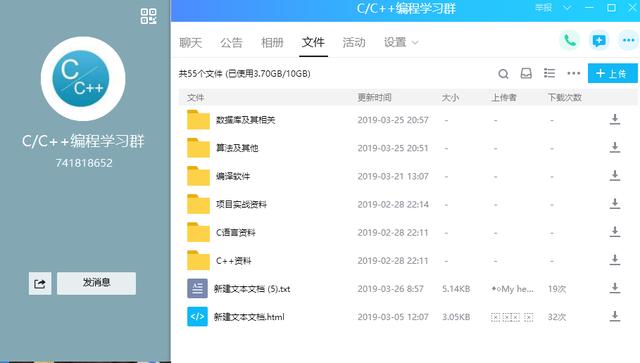
Task: Open the round more-options button in header
Action: 628,40
